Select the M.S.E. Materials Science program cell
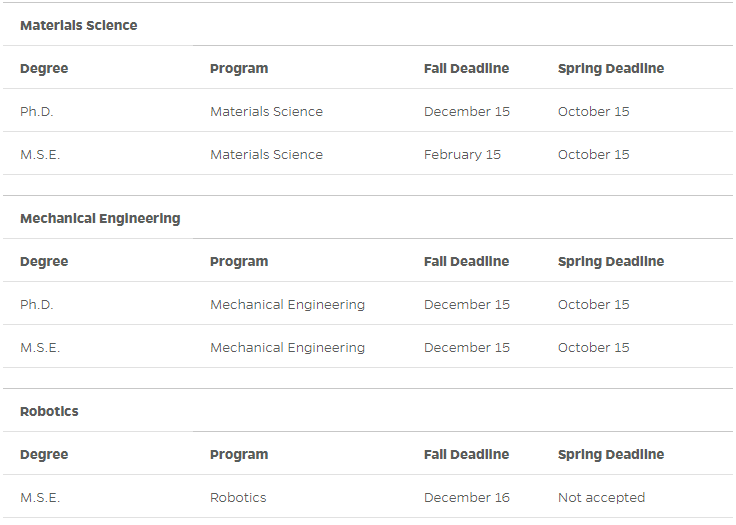736x525 pixels. (266, 154)
